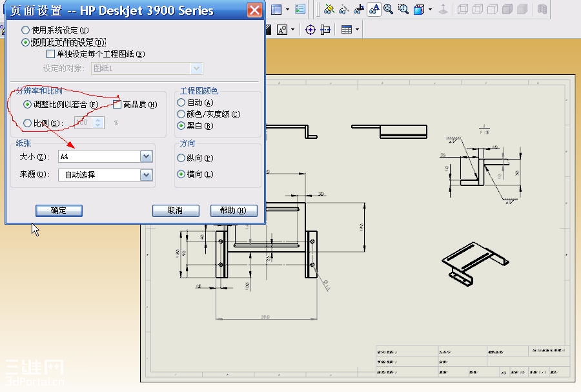The image size is (581, 392).
Task: Toggle the view axes glasses icon
Action: pyautogui.click(x=343, y=9)
